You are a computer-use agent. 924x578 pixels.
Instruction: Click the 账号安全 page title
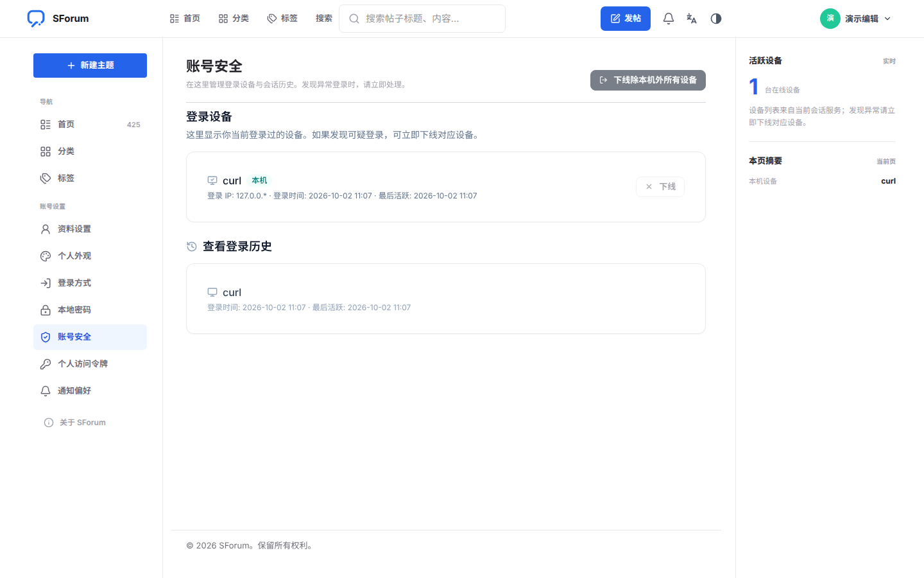[214, 66]
